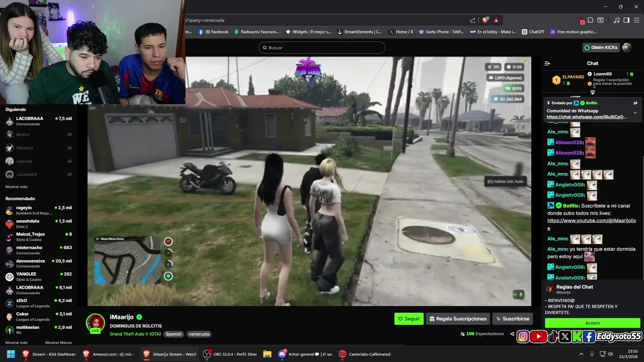
Task: Open Casterlabs-Caffeinated from taskbar
Action: 366,354
